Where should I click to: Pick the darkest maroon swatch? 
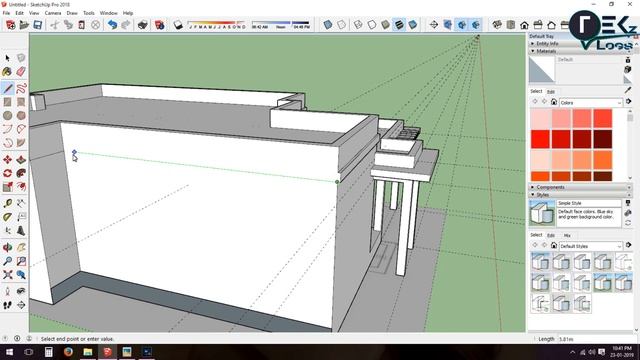click(602, 139)
